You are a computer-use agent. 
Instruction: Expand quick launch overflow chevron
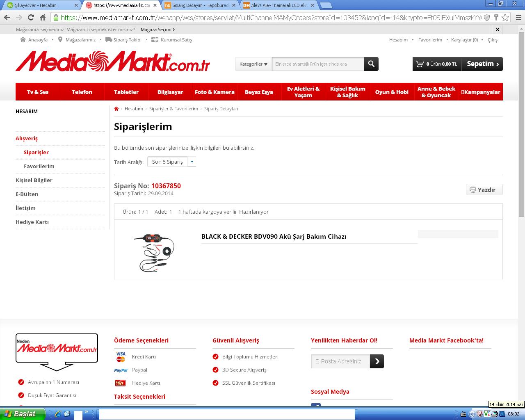87,411
